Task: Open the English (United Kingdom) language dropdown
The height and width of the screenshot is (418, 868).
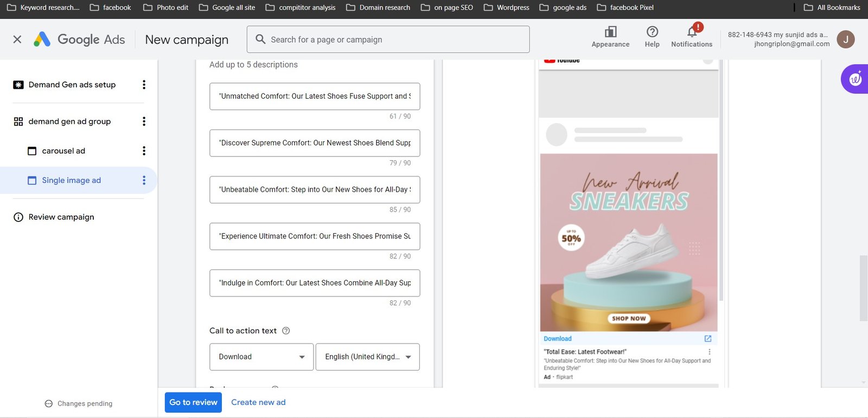Action: (x=368, y=357)
